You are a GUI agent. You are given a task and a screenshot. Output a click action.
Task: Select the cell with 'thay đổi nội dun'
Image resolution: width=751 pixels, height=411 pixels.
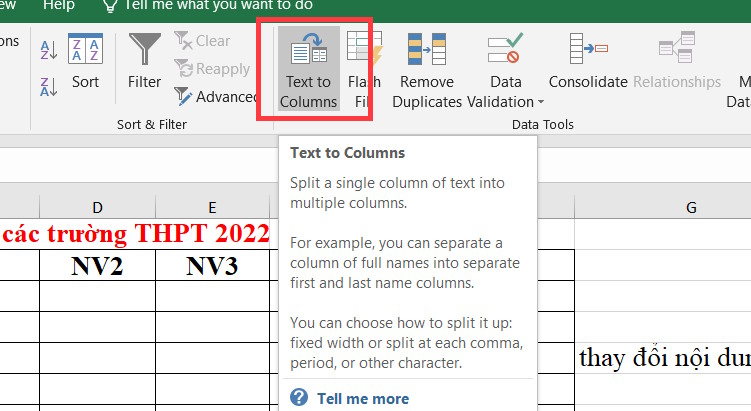tap(665, 358)
